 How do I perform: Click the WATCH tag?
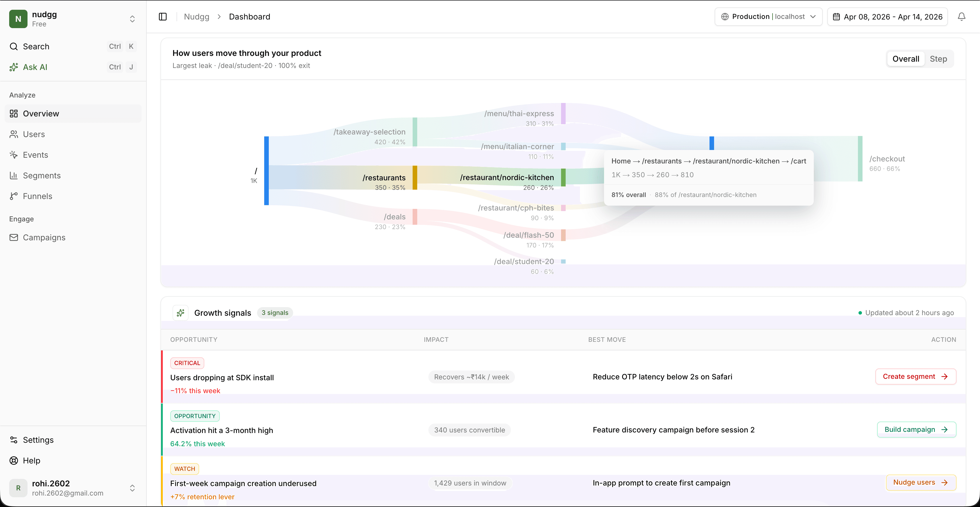click(185, 469)
